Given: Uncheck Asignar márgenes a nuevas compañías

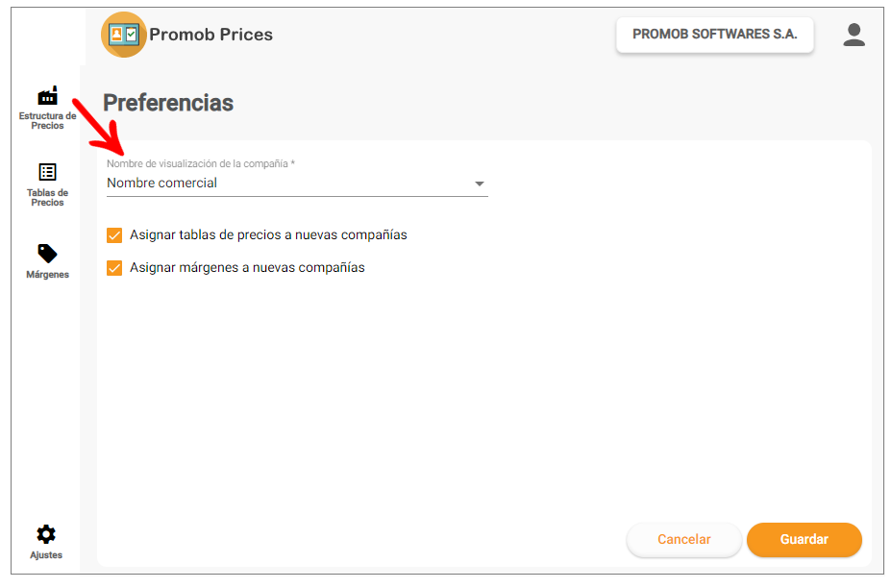Looking at the screenshot, I should [114, 268].
